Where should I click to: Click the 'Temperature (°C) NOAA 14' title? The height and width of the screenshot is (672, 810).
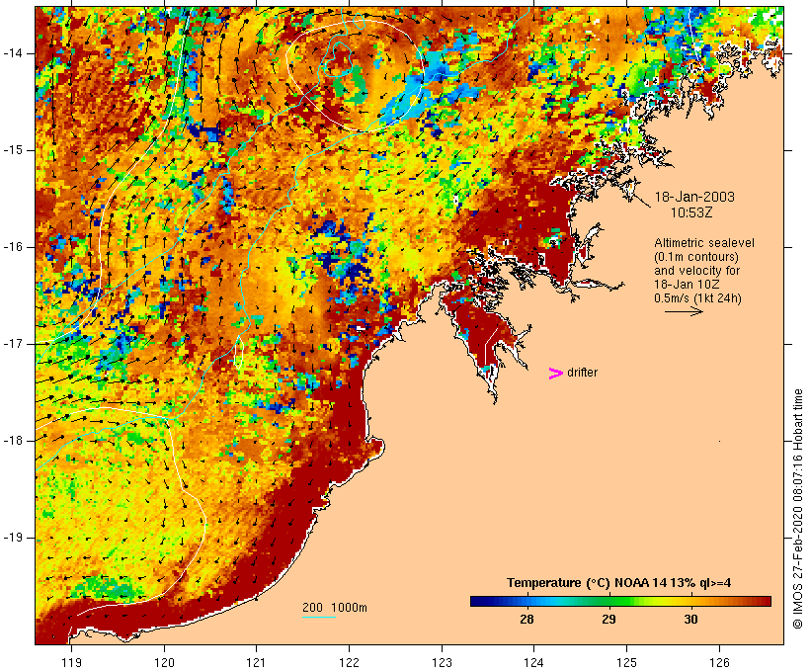tap(587, 583)
